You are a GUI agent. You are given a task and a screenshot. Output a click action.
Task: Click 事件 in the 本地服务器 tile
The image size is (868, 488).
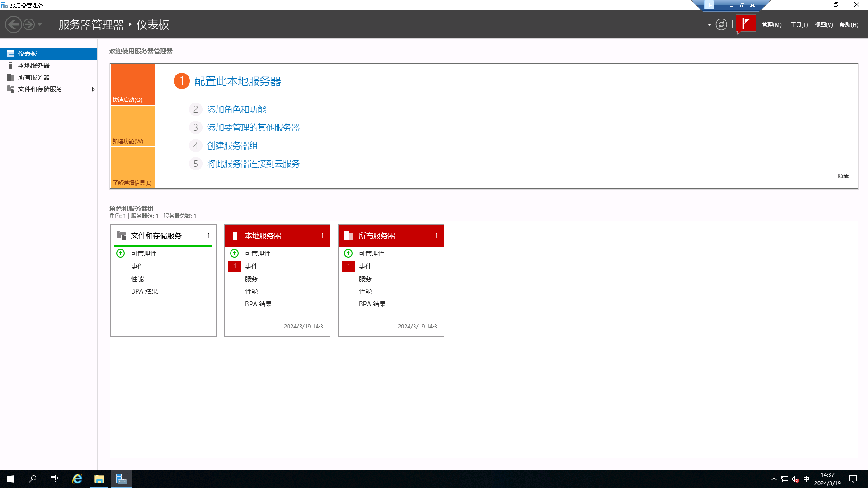(x=251, y=266)
